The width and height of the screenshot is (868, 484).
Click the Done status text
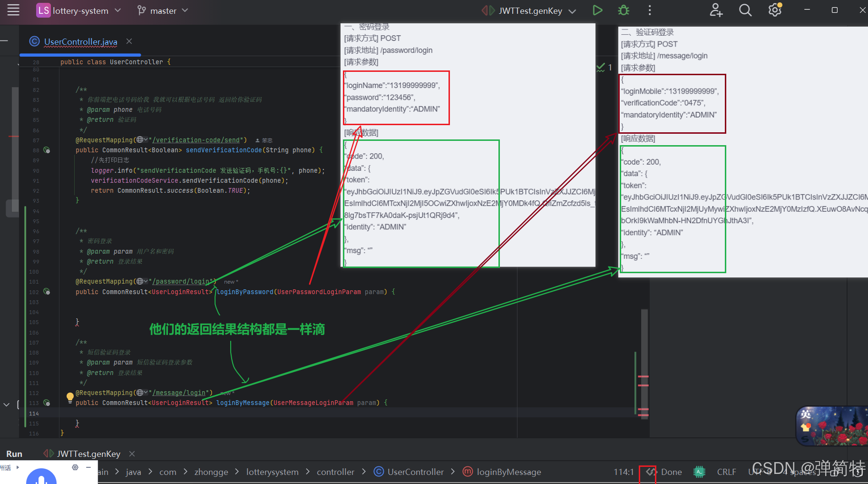click(x=671, y=472)
